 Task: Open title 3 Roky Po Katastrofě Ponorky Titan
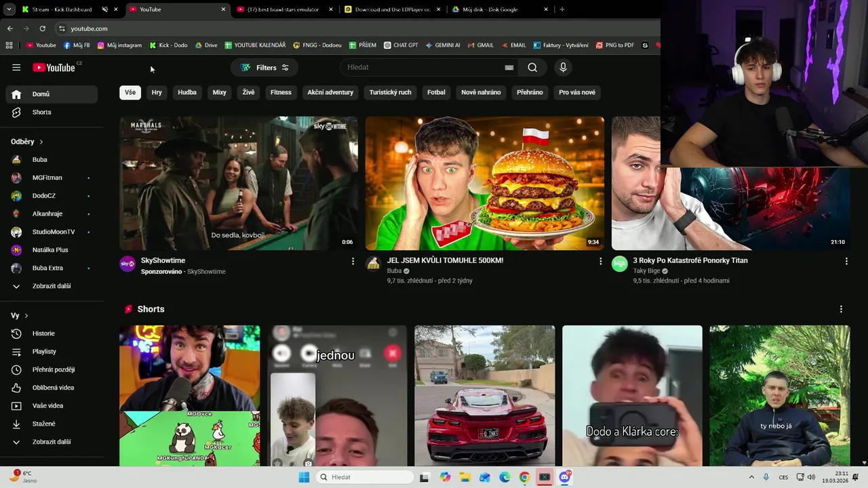coord(690,260)
